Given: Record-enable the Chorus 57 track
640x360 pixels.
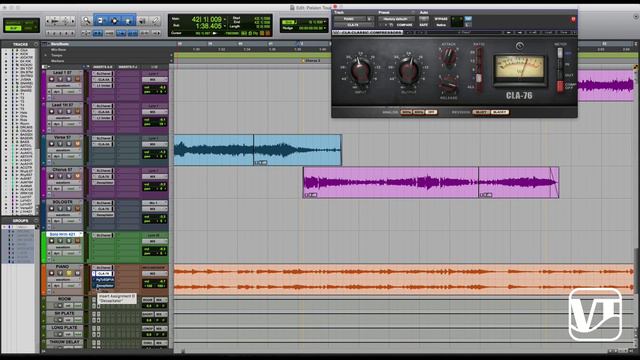Looking at the screenshot, I should tap(51, 176).
